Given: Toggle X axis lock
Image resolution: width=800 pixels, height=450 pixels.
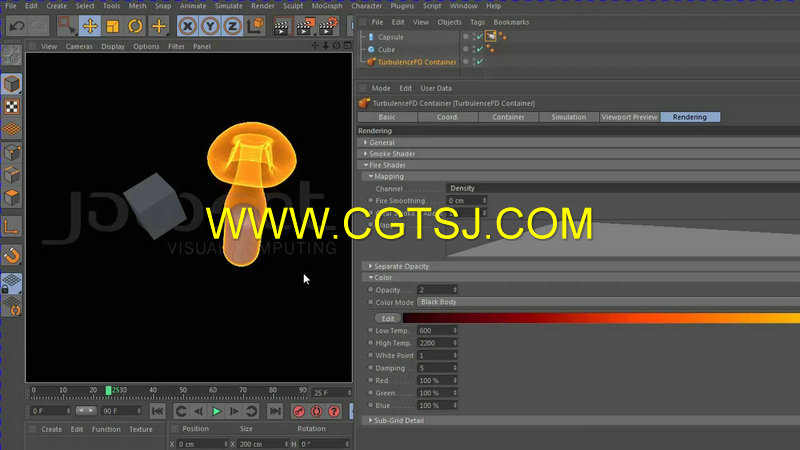Looking at the screenshot, I should point(188,26).
